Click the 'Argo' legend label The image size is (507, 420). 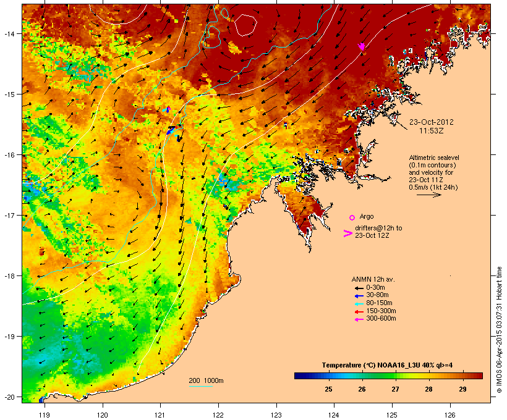pos(367,216)
